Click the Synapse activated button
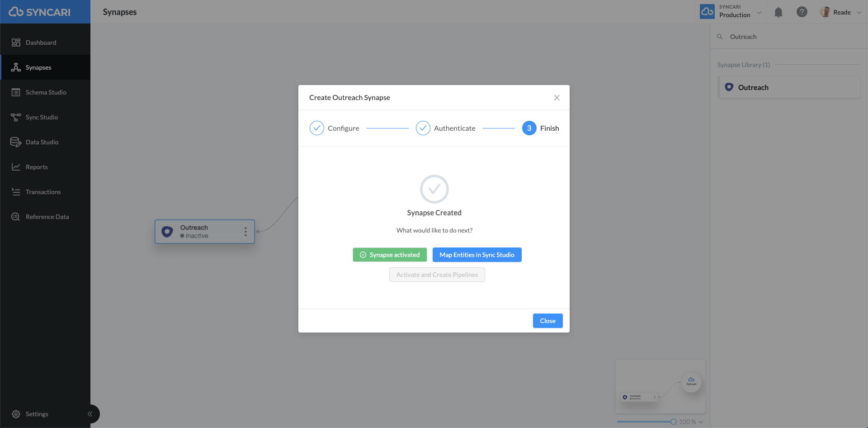 point(390,255)
